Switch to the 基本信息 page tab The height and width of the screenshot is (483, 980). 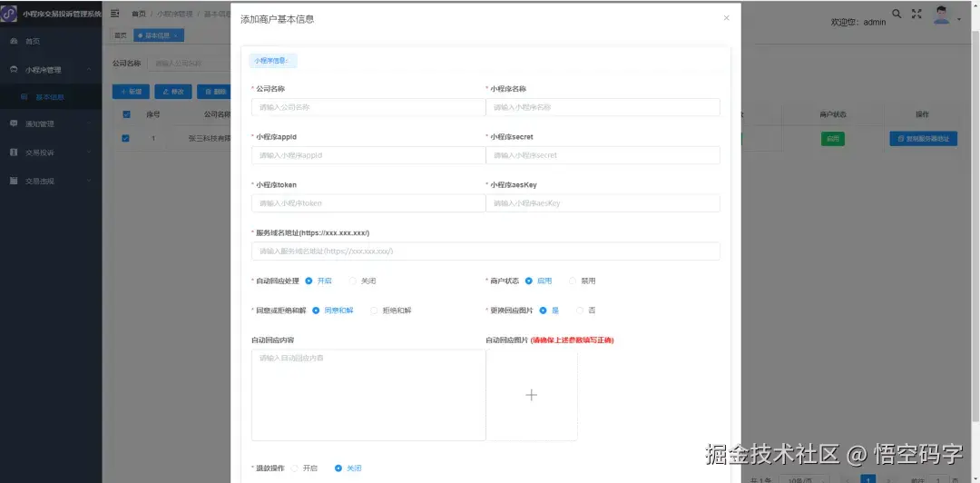click(x=158, y=35)
